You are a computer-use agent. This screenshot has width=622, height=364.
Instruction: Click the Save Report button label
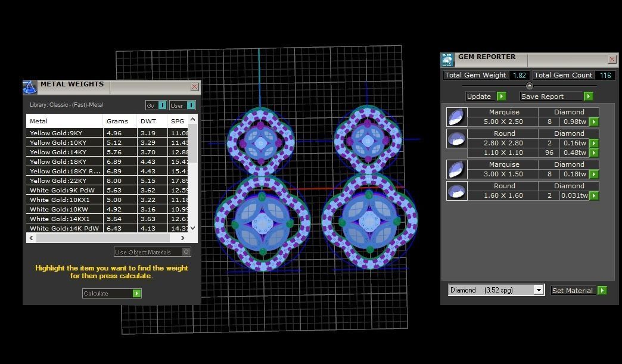pos(542,97)
